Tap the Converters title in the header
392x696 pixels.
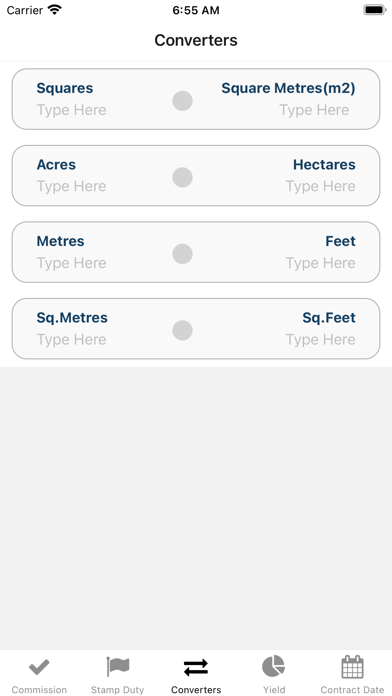coord(196,40)
